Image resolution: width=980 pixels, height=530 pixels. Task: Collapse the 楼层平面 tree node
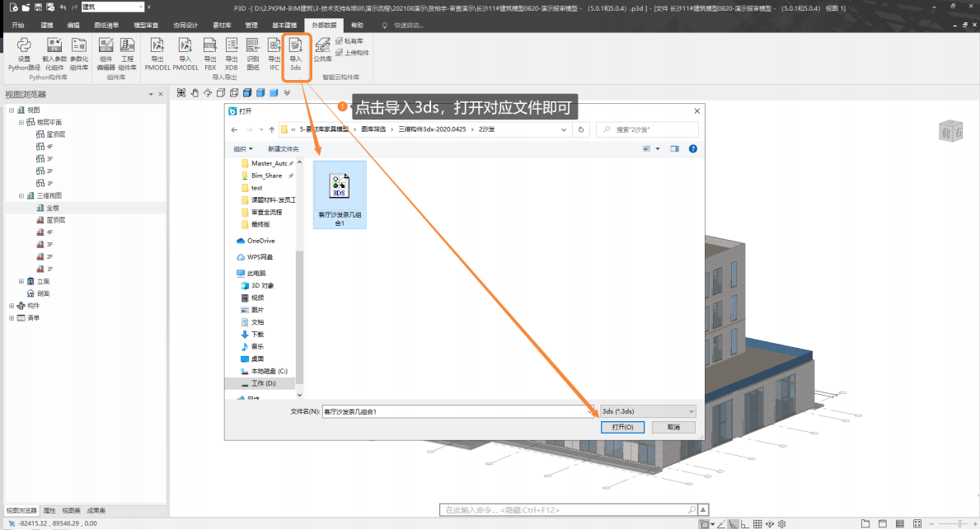tap(21, 123)
